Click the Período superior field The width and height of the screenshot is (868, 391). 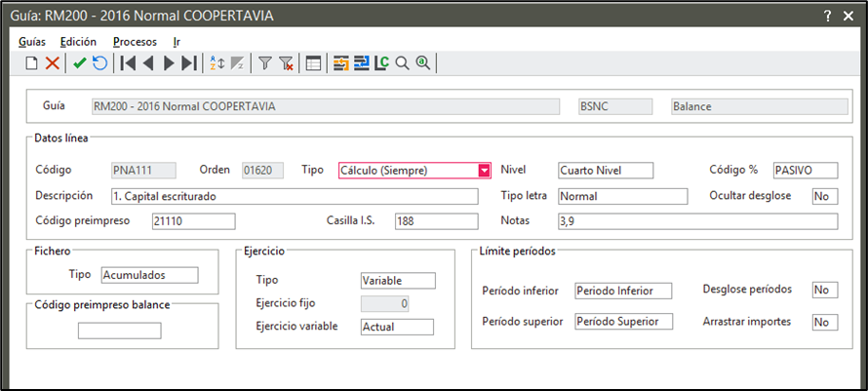point(624,321)
